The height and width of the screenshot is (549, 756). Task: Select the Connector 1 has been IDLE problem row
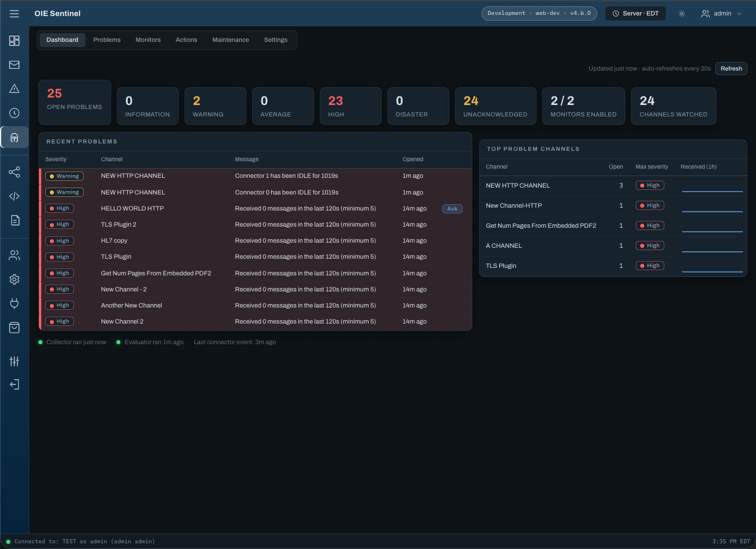(256, 176)
